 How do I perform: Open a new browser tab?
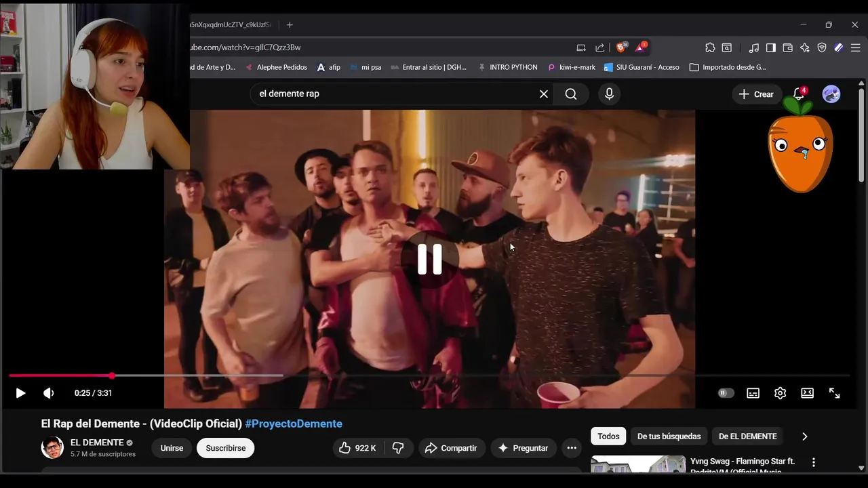tap(290, 24)
